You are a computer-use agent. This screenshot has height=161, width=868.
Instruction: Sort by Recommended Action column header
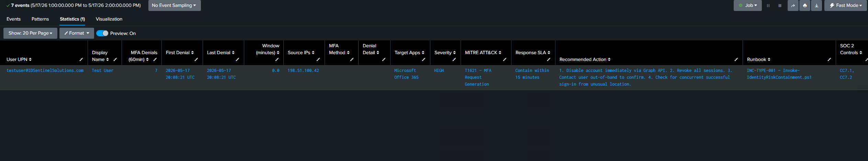[585, 60]
